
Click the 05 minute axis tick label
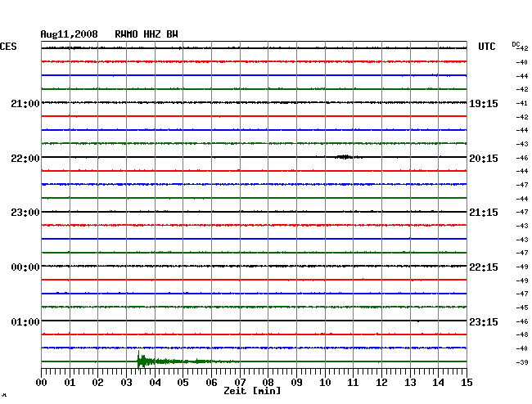(x=183, y=382)
